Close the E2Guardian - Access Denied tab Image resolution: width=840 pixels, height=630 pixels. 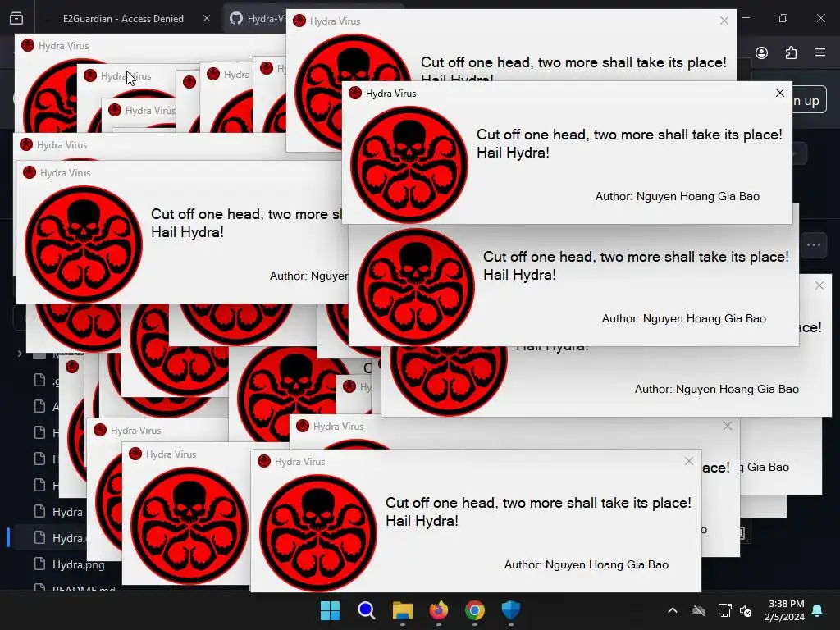[206, 18]
